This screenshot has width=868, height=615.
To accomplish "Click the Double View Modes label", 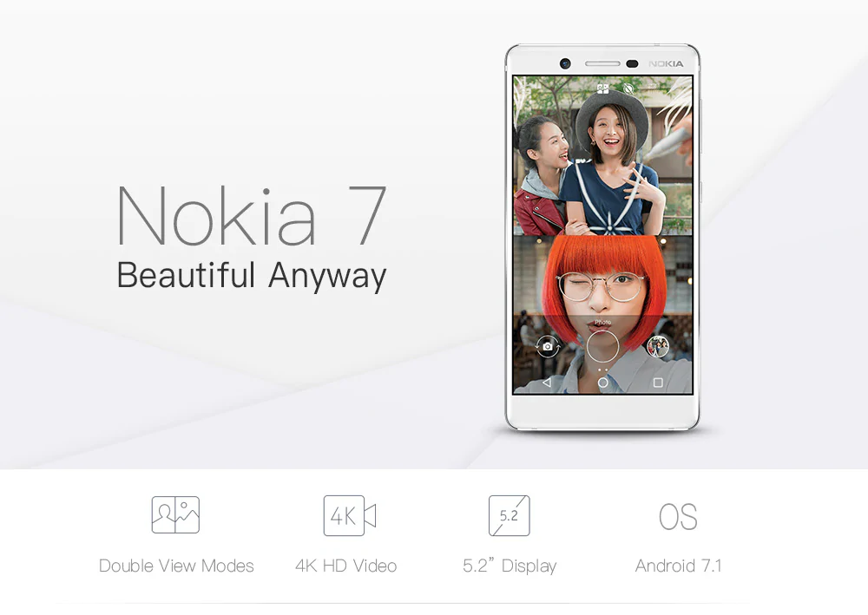I will click(176, 566).
